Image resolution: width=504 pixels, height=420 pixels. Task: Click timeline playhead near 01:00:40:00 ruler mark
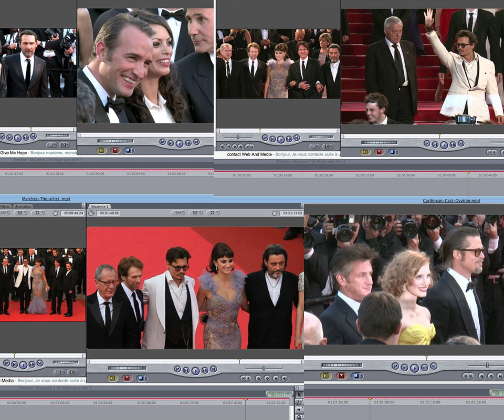pos(468,173)
